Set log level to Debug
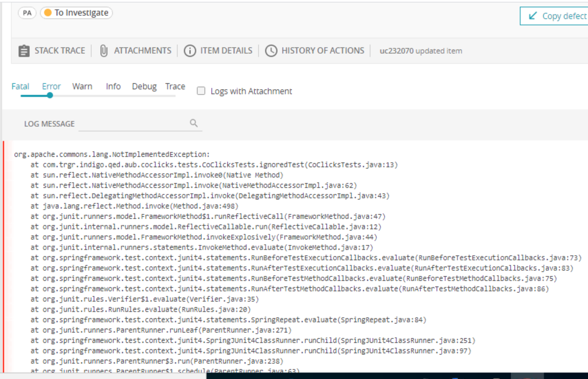 pos(144,86)
